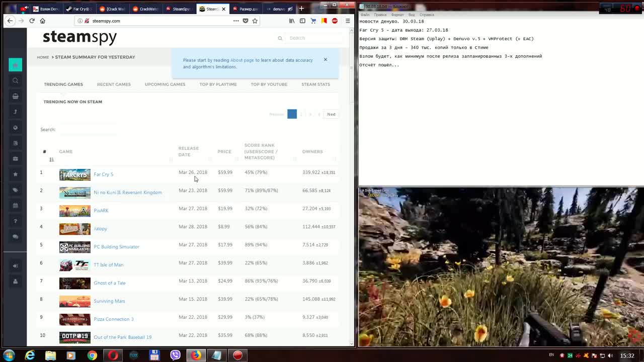Launch Chrome from the taskbar
Screen dimensions: 644x362
click(92, 355)
